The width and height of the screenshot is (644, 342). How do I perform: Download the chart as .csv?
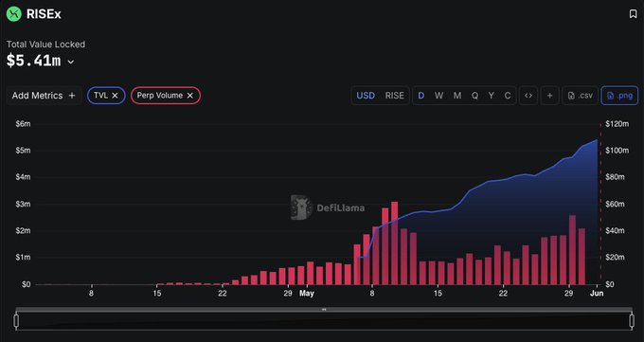click(x=580, y=96)
